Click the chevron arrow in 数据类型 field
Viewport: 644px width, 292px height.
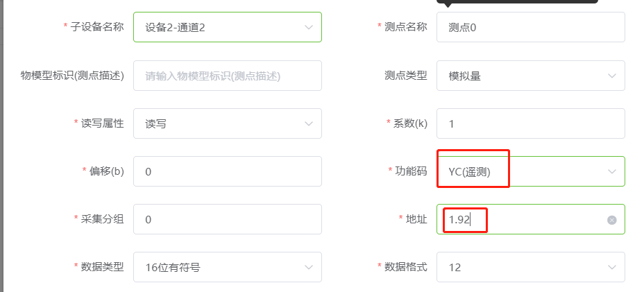coord(308,267)
